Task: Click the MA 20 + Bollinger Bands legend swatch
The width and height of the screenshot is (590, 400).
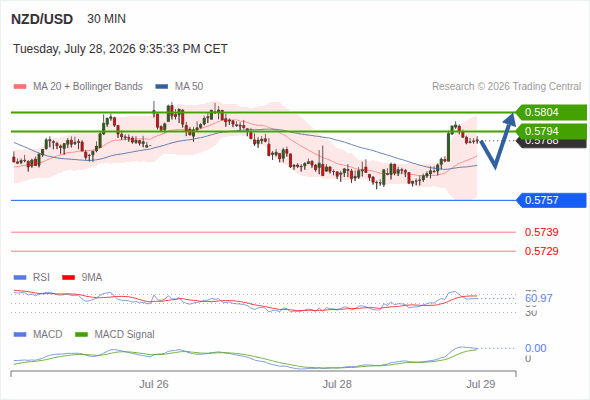Action: 20,87
